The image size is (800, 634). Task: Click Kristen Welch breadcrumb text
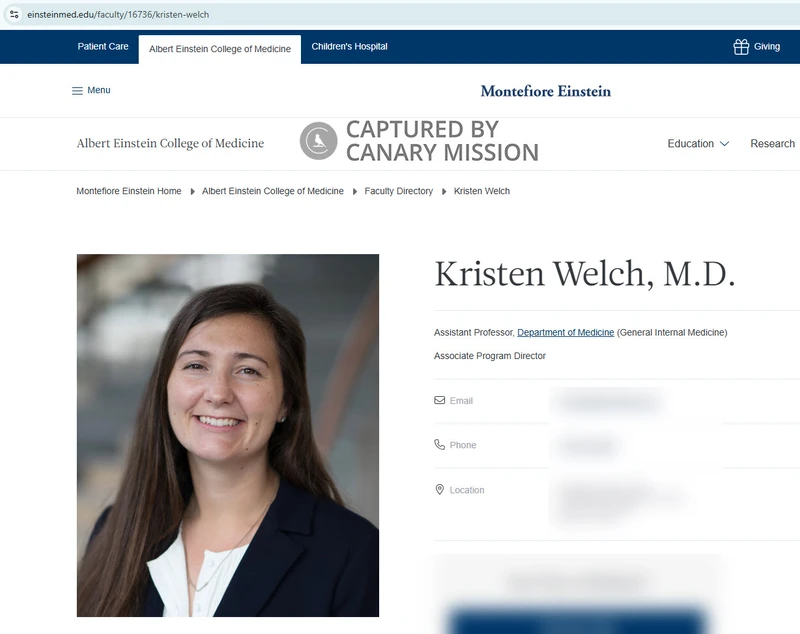(482, 191)
